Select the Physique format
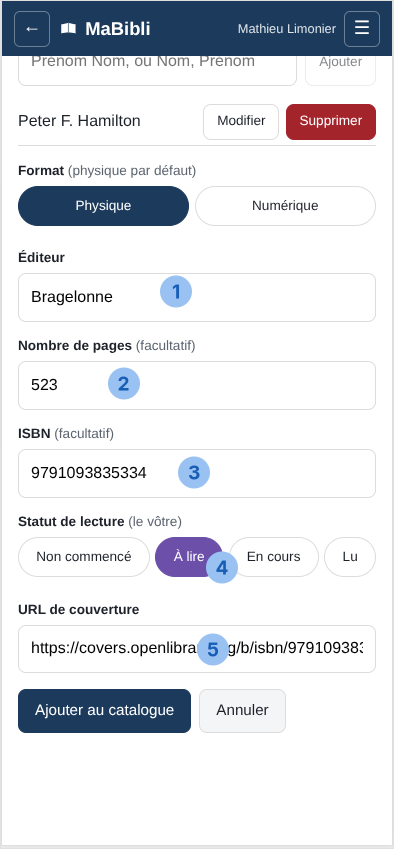The width and height of the screenshot is (394, 849). (x=103, y=206)
